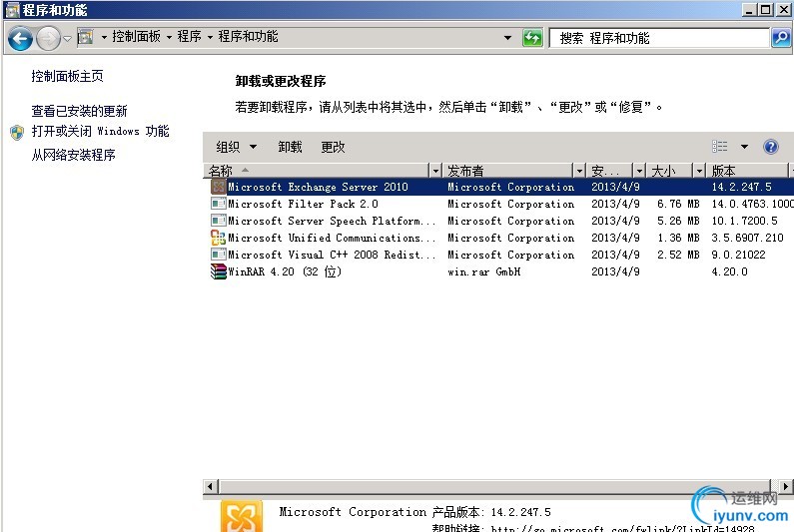Sort by the 发布者 column header
The image size is (794, 532).
coord(508,171)
